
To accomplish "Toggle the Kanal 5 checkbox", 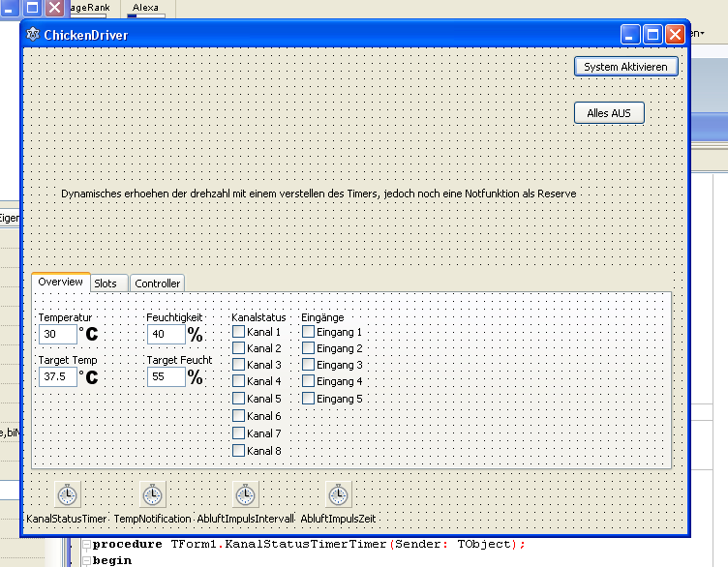I will click(x=238, y=399).
